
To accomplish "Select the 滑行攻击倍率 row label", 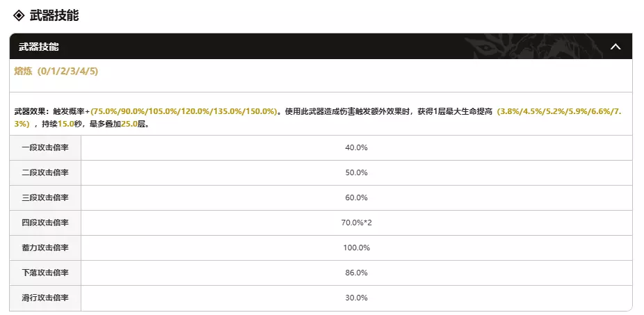I will (45, 298).
